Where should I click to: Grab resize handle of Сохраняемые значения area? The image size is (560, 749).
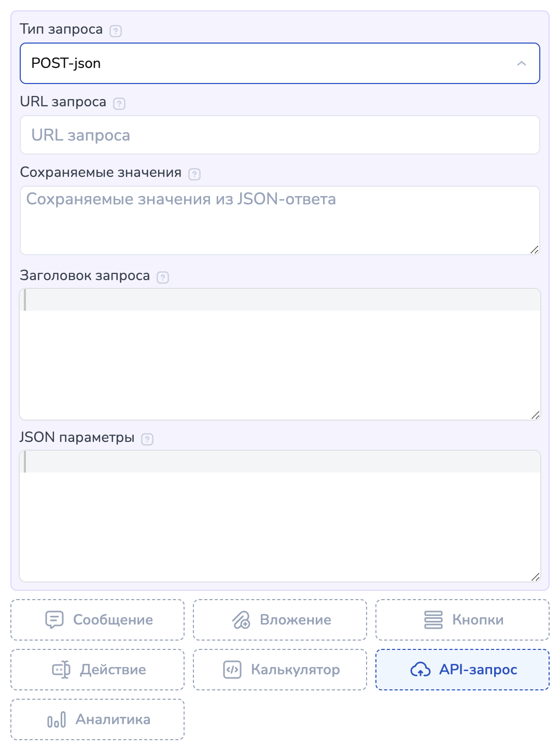tap(535, 249)
